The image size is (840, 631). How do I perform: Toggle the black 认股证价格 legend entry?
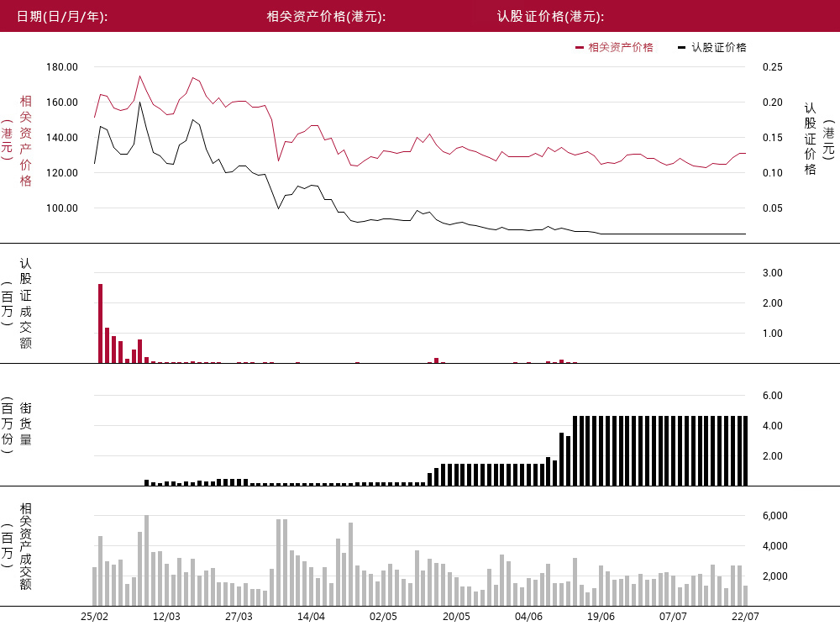712,47
